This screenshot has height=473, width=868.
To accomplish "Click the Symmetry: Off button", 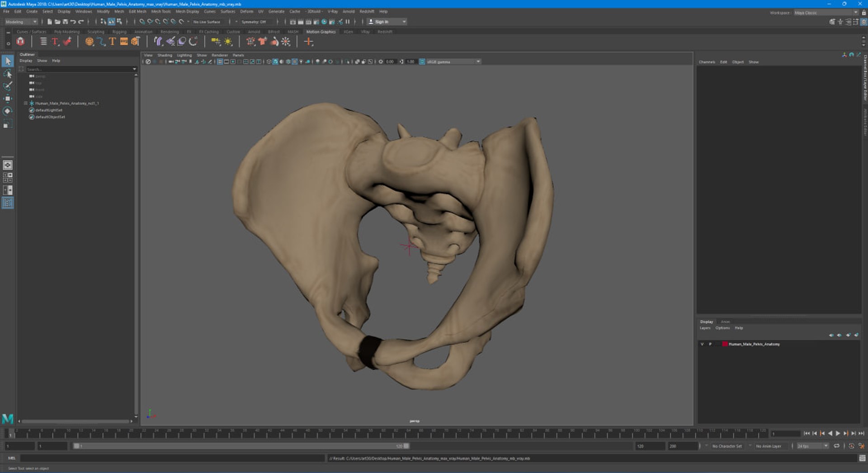I will click(254, 22).
